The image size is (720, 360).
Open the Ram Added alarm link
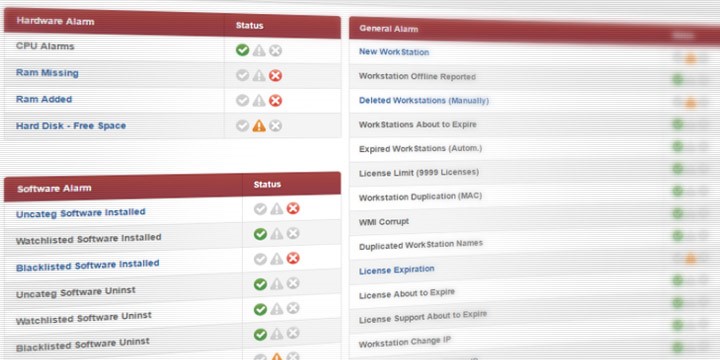point(44,100)
